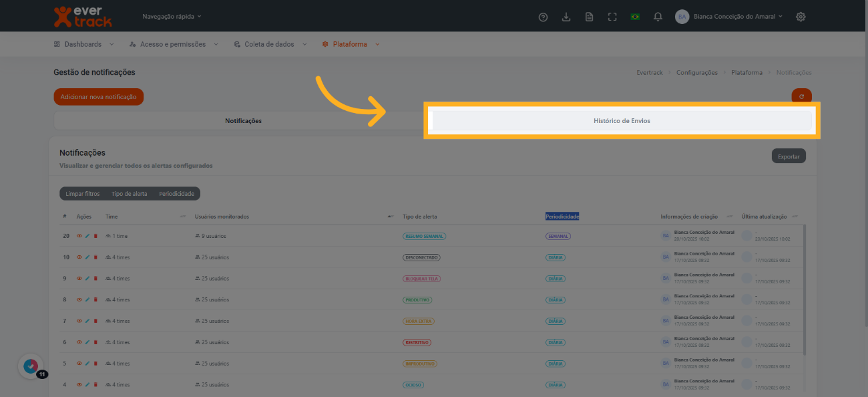Open the settings gear icon
Image resolution: width=868 pixels, height=397 pixels.
coord(801,17)
